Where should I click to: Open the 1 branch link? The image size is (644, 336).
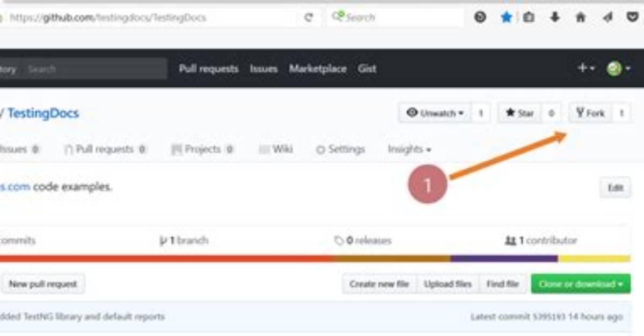184,241
